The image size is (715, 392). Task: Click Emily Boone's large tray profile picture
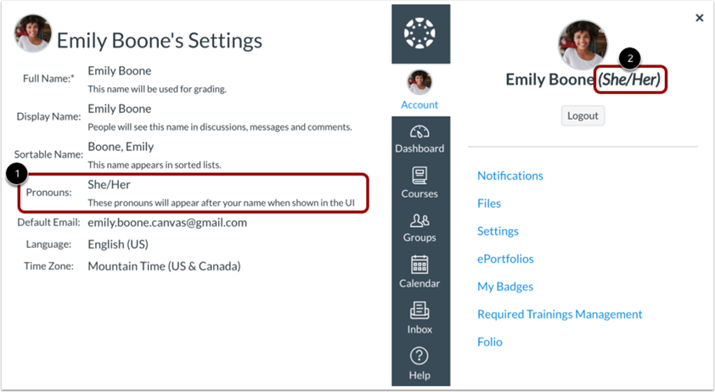click(583, 45)
